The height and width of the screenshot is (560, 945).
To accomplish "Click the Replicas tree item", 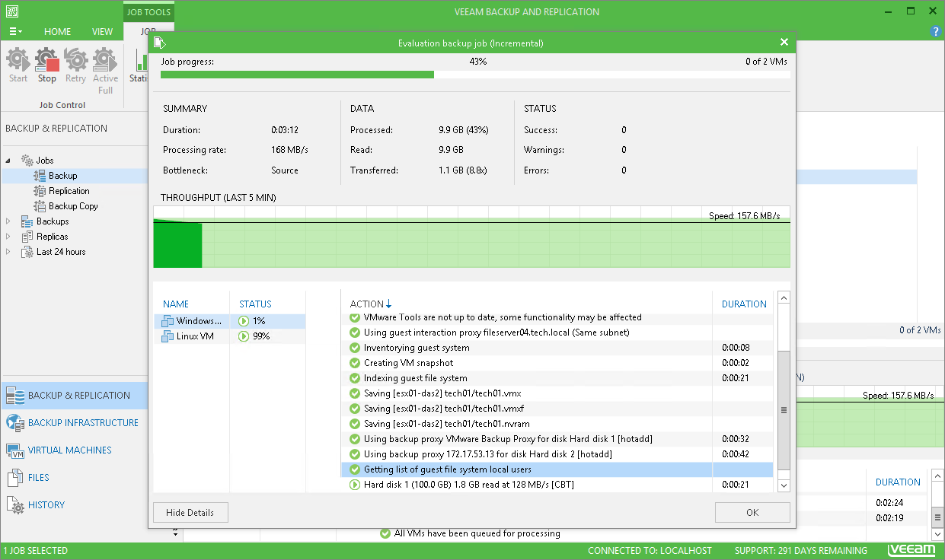I will pyautogui.click(x=52, y=237).
